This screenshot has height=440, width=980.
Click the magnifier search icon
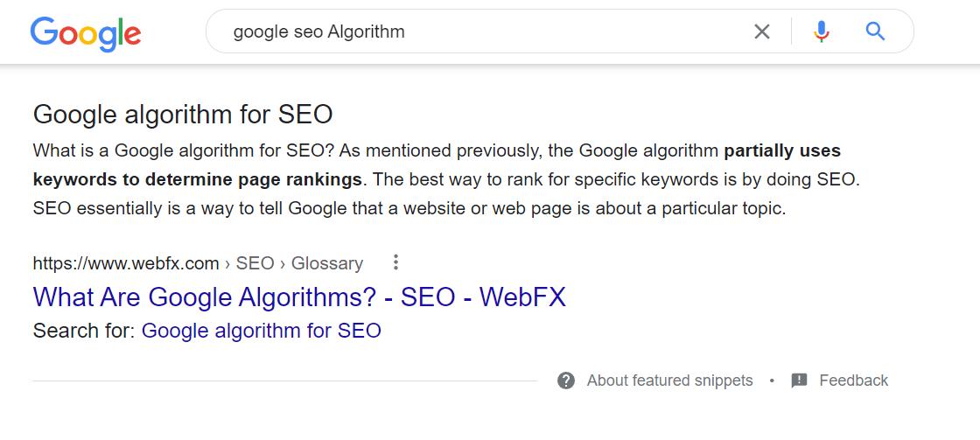coord(875,32)
